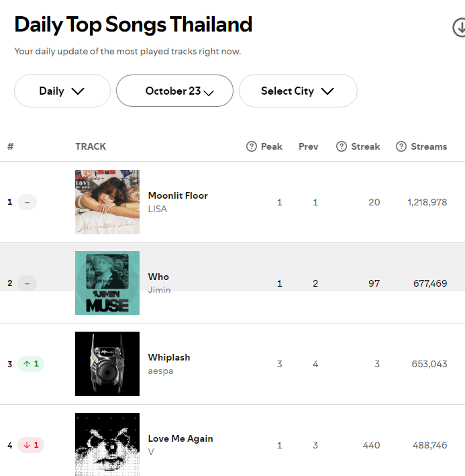Screen dimensions: 465x476
Task: Click the Jimin MUSE album cover
Action: (107, 283)
